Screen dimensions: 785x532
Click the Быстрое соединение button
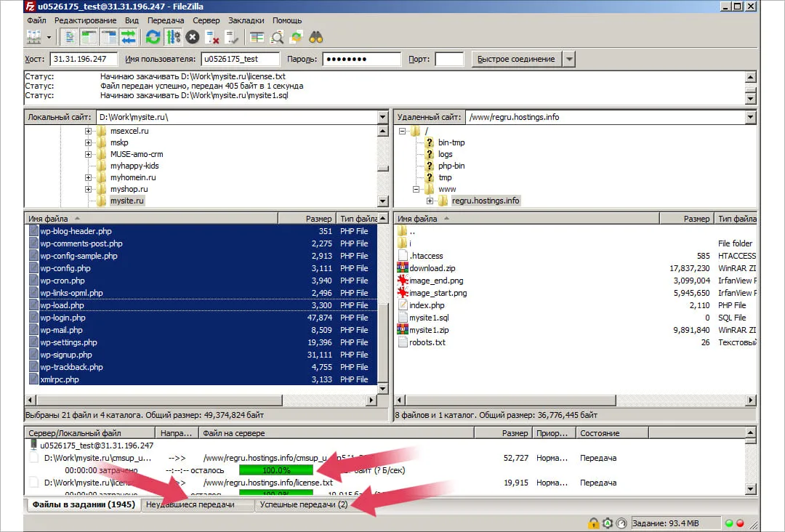point(516,59)
